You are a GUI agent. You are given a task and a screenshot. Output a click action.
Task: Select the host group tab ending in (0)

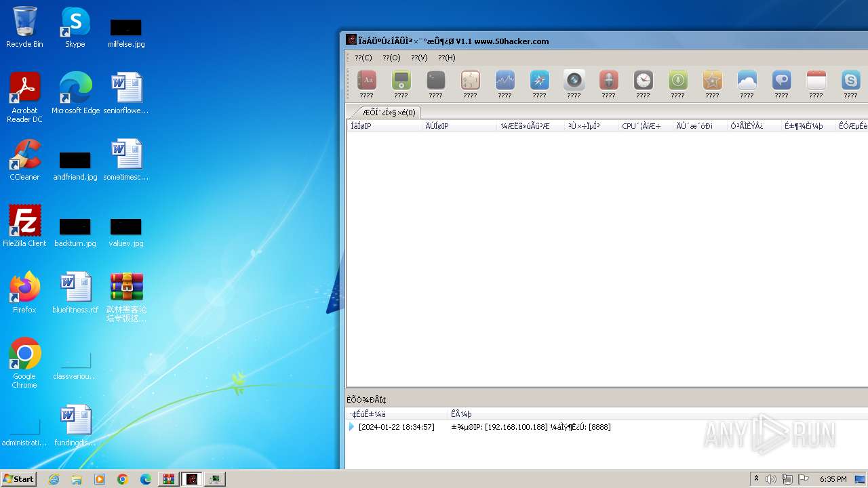click(x=389, y=113)
